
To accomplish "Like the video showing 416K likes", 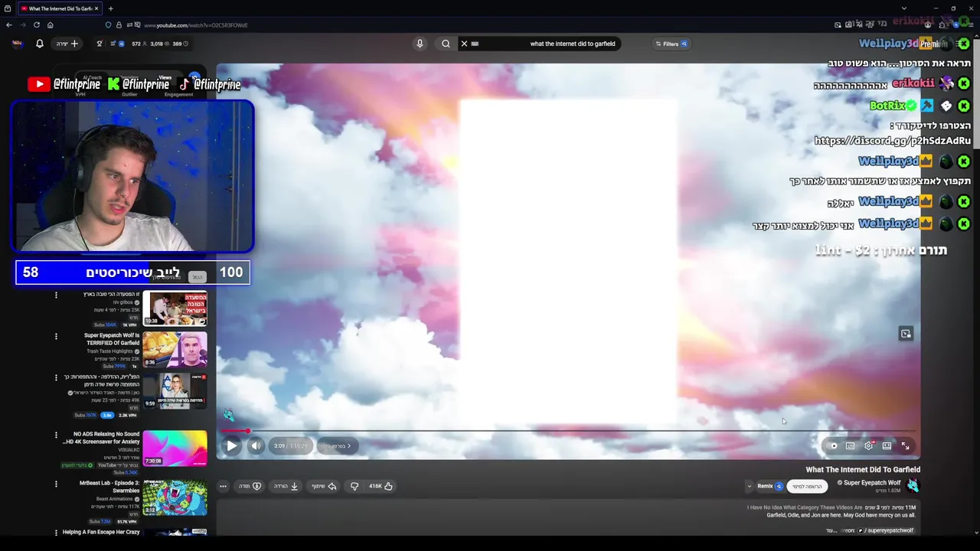I will click(381, 486).
